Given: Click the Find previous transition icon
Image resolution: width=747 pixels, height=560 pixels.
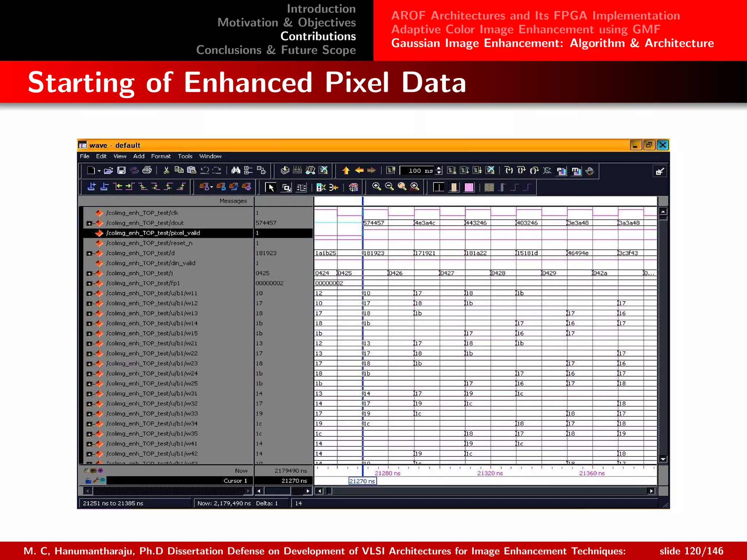Looking at the screenshot, I should coord(117,187).
